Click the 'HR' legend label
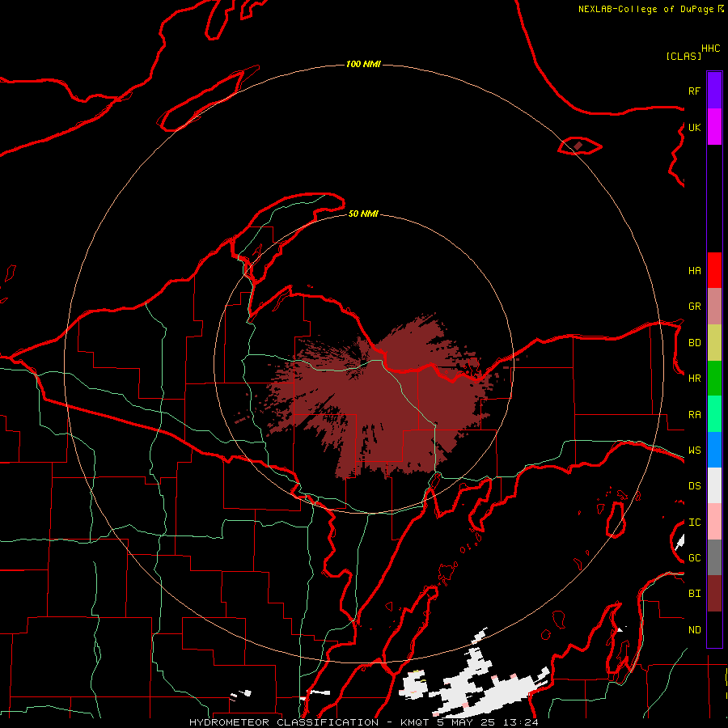Screen dimensions: 728x728 click(694, 379)
